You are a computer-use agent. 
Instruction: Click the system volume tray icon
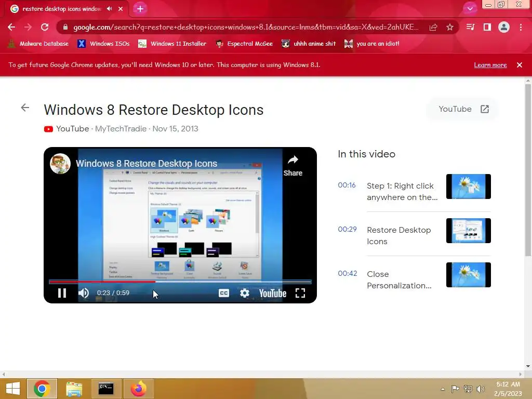coord(481,389)
